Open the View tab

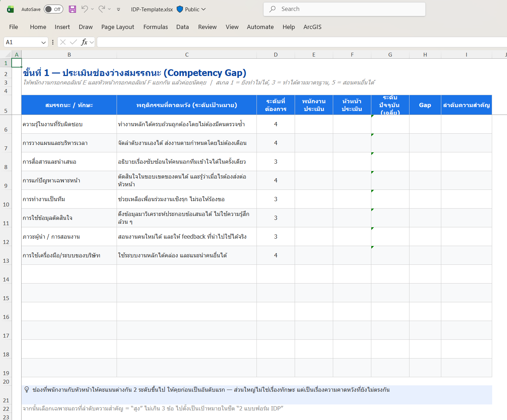point(232,27)
